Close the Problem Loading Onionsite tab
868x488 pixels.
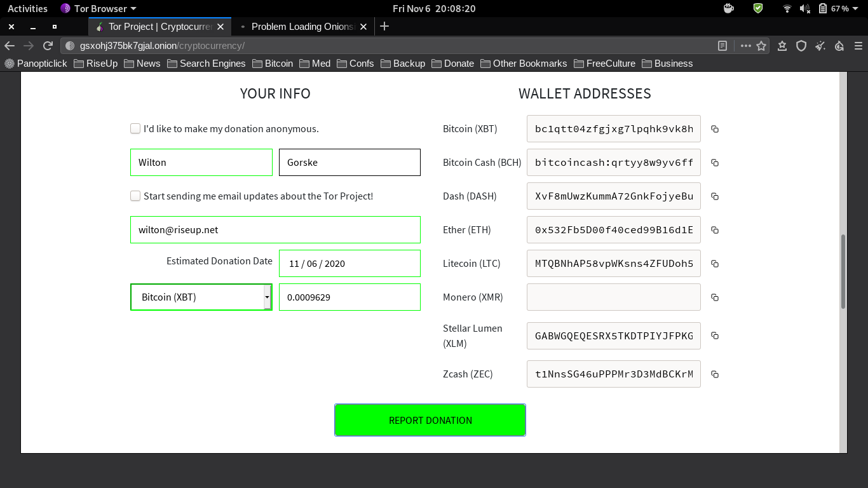coord(363,27)
